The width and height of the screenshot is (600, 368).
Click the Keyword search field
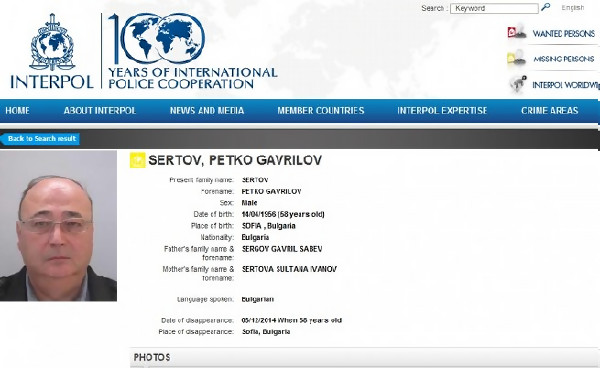pyautogui.click(x=494, y=8)
